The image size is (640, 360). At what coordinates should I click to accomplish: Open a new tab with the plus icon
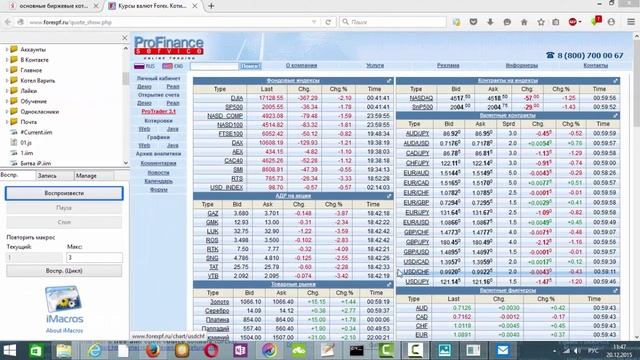211,6
